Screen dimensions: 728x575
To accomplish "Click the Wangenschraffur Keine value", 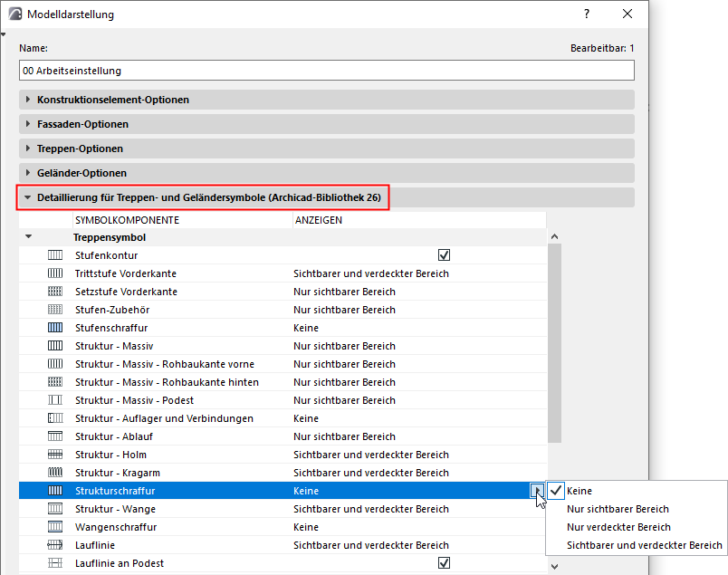I will point(306,527).
